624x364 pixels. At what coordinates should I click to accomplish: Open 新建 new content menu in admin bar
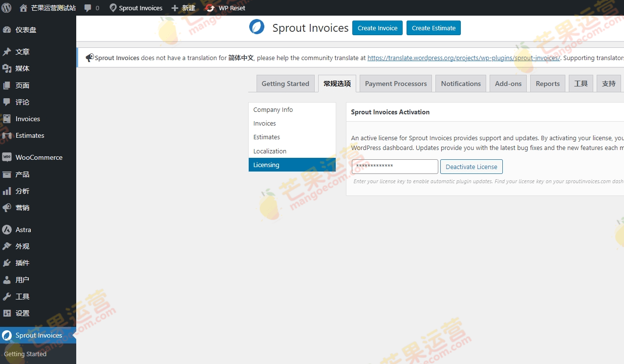[183, 8]
